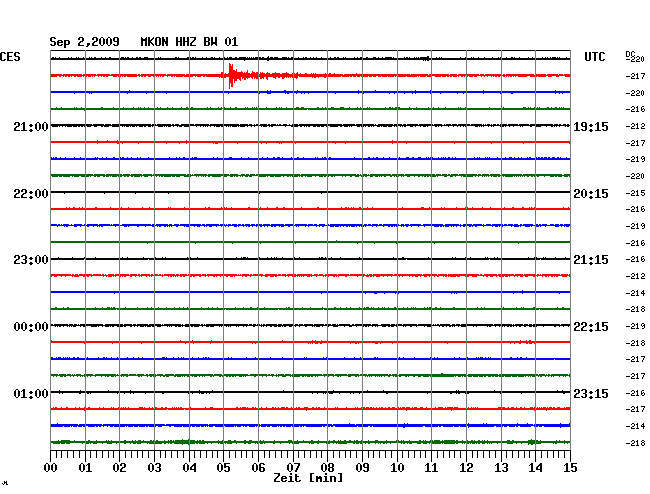Viewport: 650px width, 494px height.
Task: Click the station label 'MKON HHZ BW 01'
Action: pos(189,42)
